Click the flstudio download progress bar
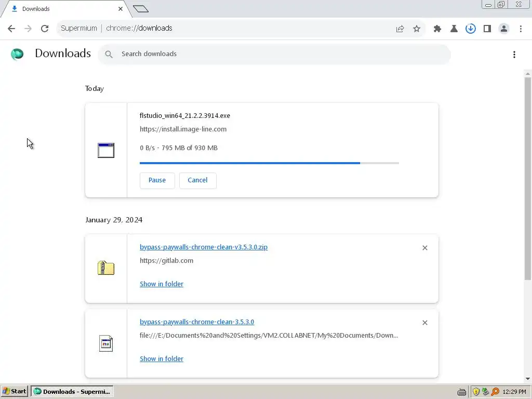This screenshot has height=399, width=532. coord(269,163)
